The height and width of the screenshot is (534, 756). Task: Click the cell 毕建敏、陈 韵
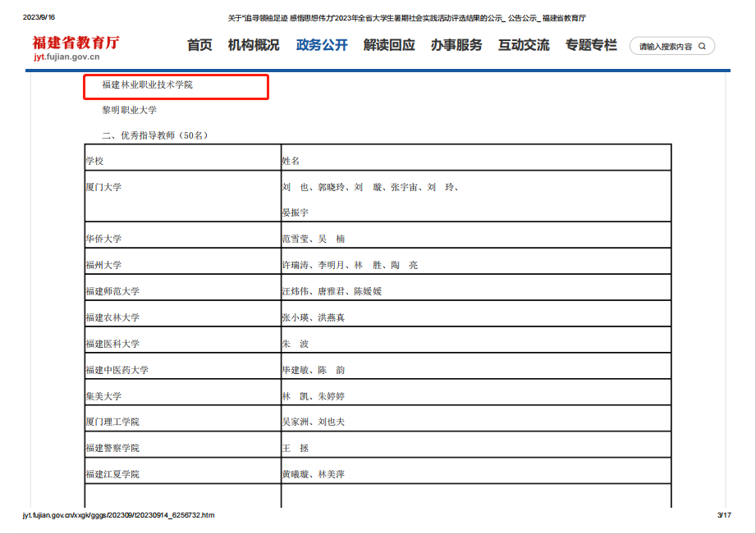click(476, 366)
